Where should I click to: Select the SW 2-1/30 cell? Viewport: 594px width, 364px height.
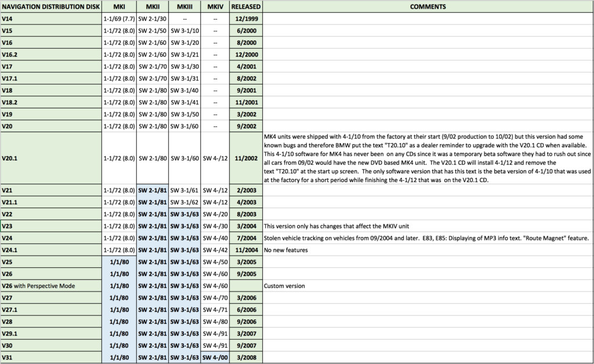[x=153, y=19]
